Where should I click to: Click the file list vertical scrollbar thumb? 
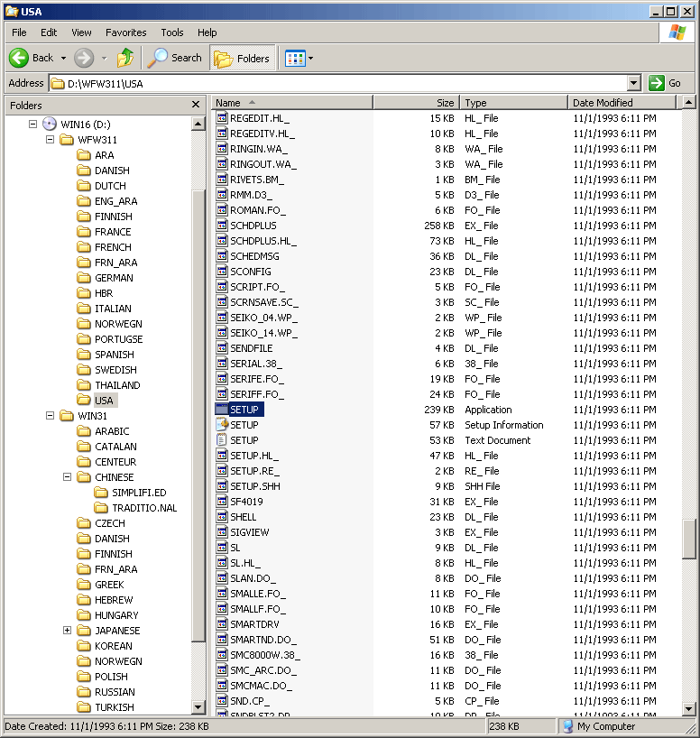click(688, 539)
